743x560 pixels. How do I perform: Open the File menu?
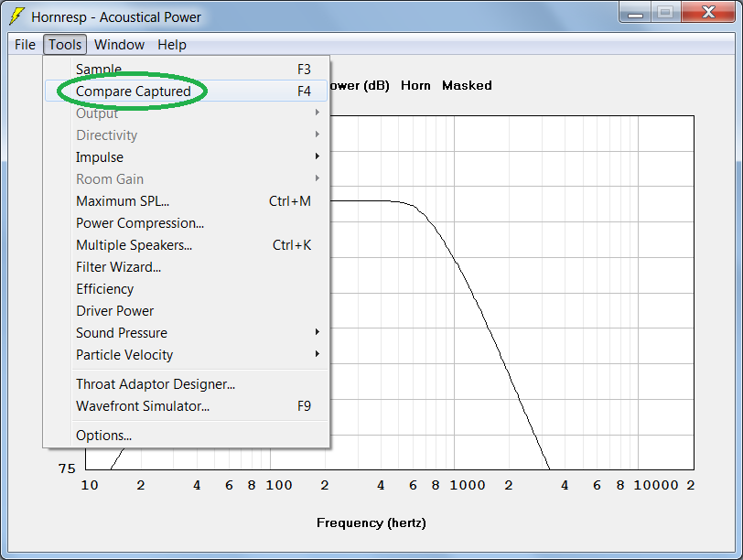tap(25, 45)
